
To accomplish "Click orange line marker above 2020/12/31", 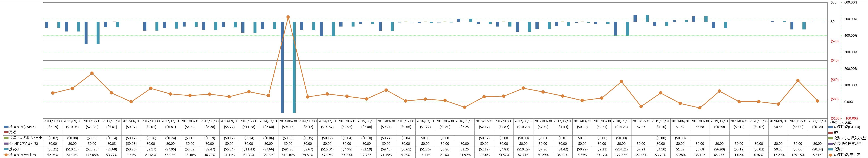I will click(798, 81).
